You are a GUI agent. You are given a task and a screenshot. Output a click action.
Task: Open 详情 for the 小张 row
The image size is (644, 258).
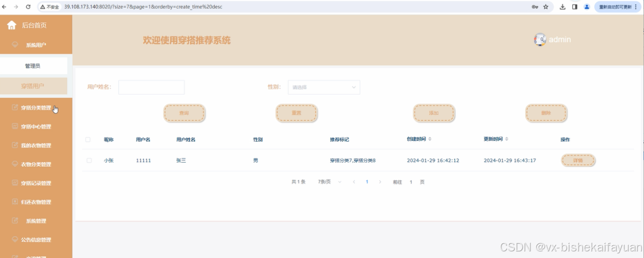578,160
